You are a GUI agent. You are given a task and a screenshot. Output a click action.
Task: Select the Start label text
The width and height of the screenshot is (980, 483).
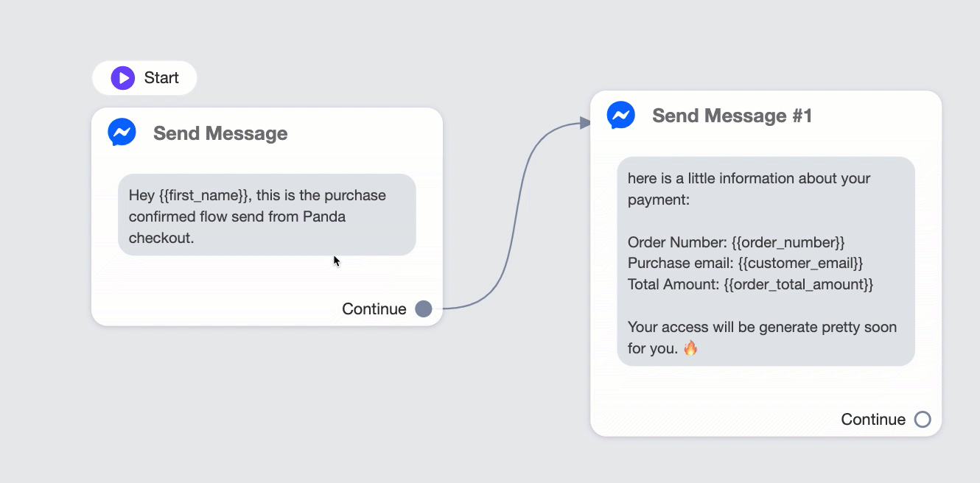[x=161, y=78]
